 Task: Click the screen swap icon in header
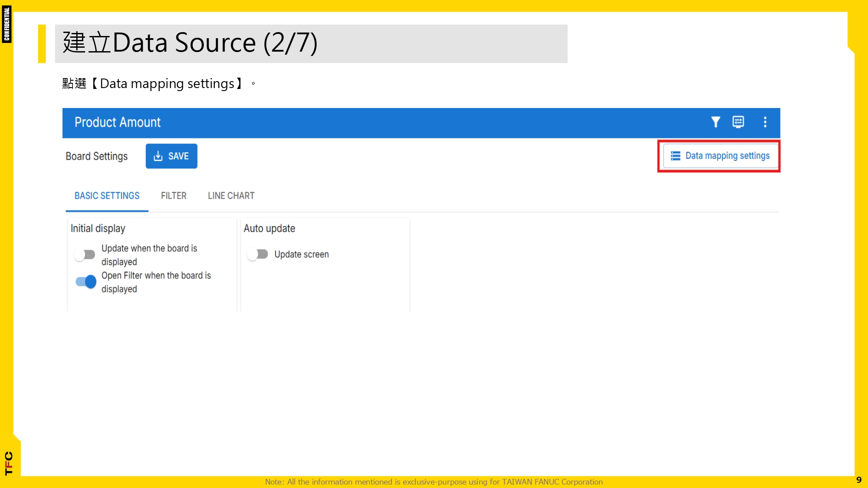point(738,122)
